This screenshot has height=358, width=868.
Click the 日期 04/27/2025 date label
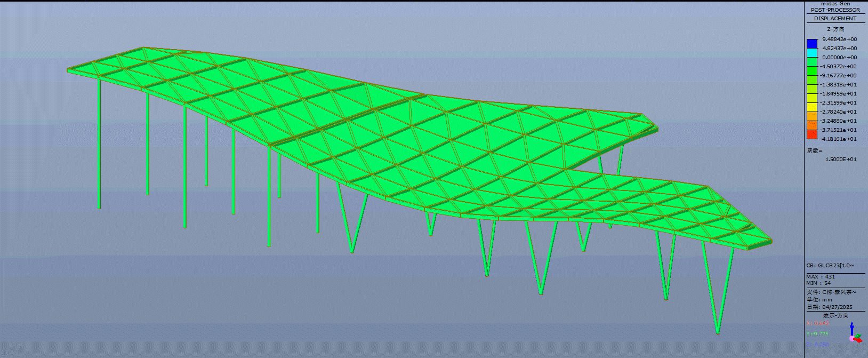829,307
